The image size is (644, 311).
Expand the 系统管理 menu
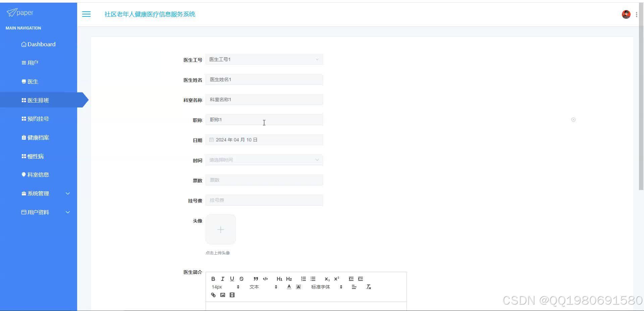coord(39,193)
